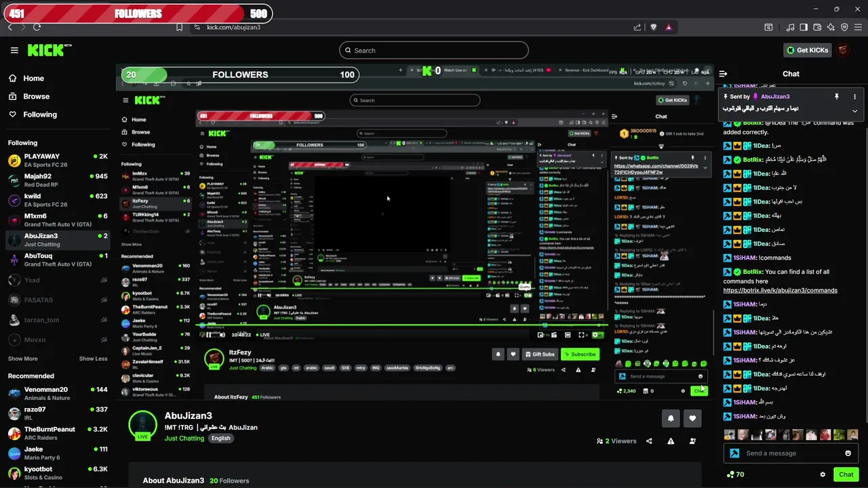Click BotRix on the commands list message
Image resolution: width=868 pixels, height=488 pixels.
(x=753, y=272)
